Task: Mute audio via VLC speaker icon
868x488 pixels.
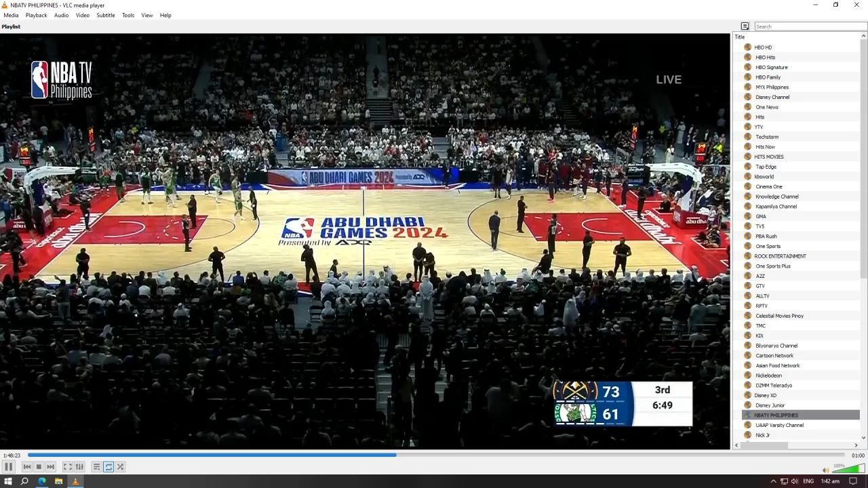Action: (x=825, y=470)
